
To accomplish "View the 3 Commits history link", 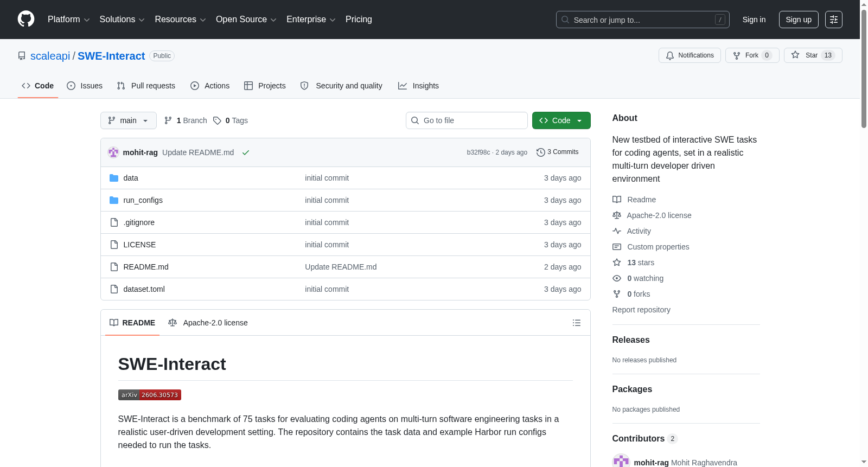I will pos(558,152).
